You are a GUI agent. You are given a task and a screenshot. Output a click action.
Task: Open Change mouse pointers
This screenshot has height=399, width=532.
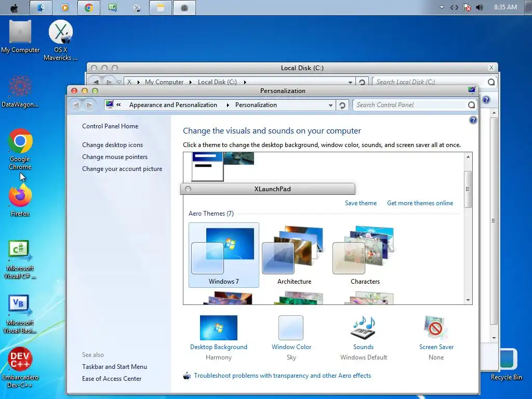(115, 157)
